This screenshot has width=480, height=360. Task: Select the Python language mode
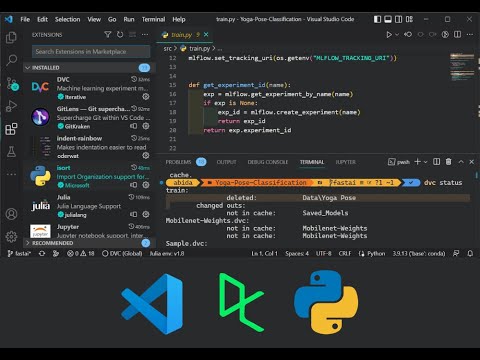coord(376,254)
